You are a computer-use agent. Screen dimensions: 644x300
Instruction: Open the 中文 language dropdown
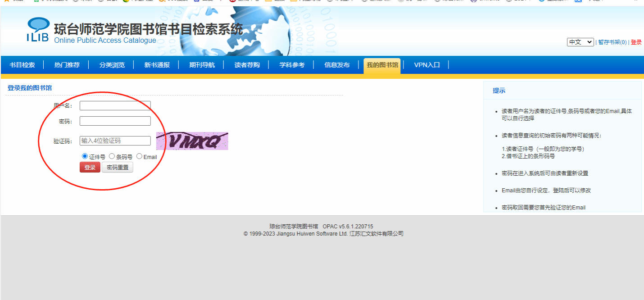pyautogui.click(x=580, y=42)
